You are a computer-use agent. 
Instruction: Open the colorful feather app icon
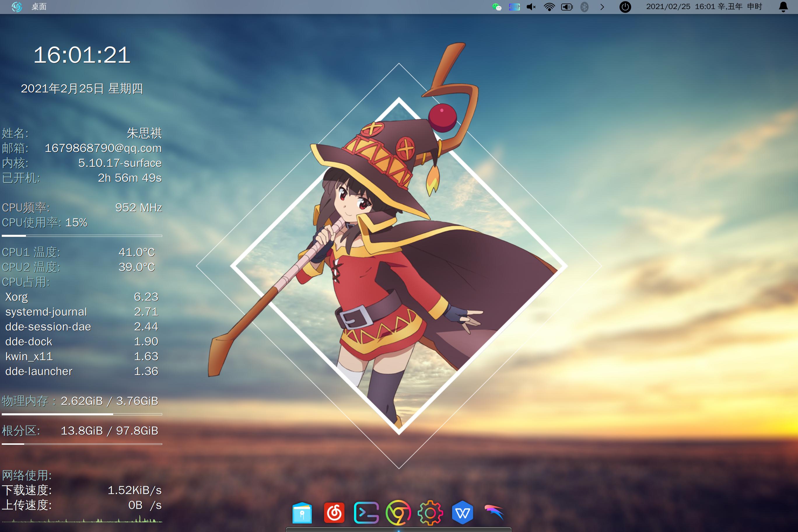(494, 512)
